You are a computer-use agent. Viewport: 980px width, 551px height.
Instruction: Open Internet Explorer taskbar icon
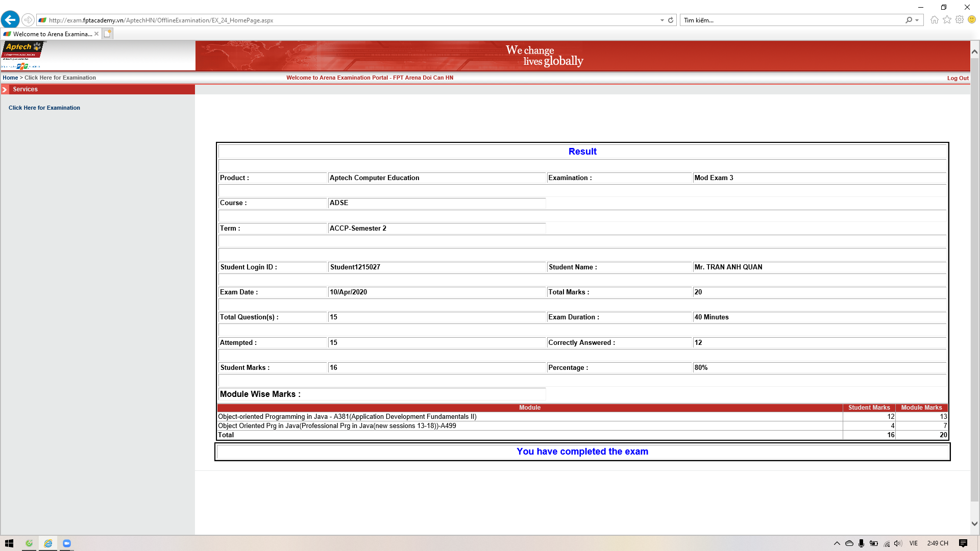pyautogui.click(x=48, y=543)
